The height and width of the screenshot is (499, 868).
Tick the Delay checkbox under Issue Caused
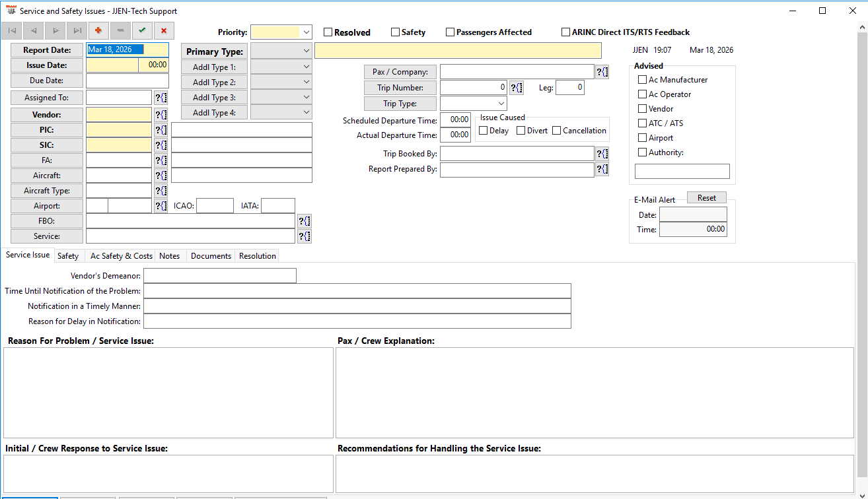coord(484,131)
